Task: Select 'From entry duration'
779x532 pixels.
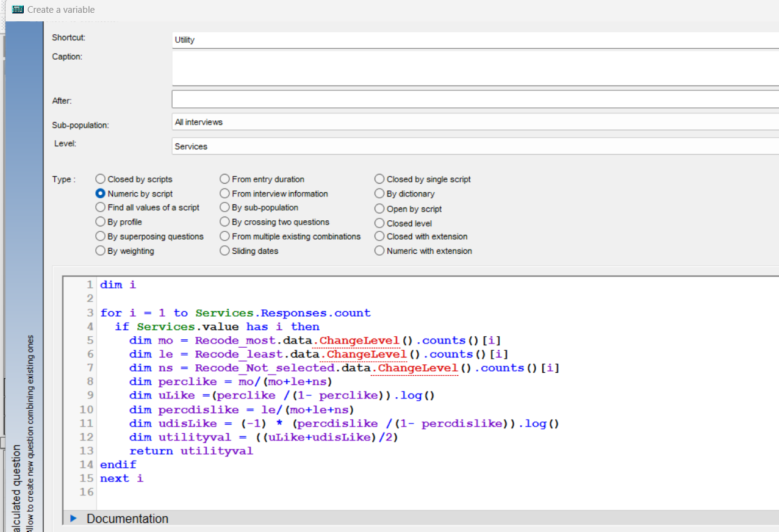Action: click(224, 179)
